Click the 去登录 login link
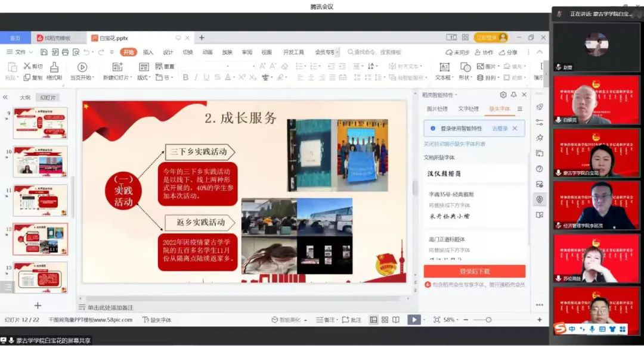 click(500, 128)
